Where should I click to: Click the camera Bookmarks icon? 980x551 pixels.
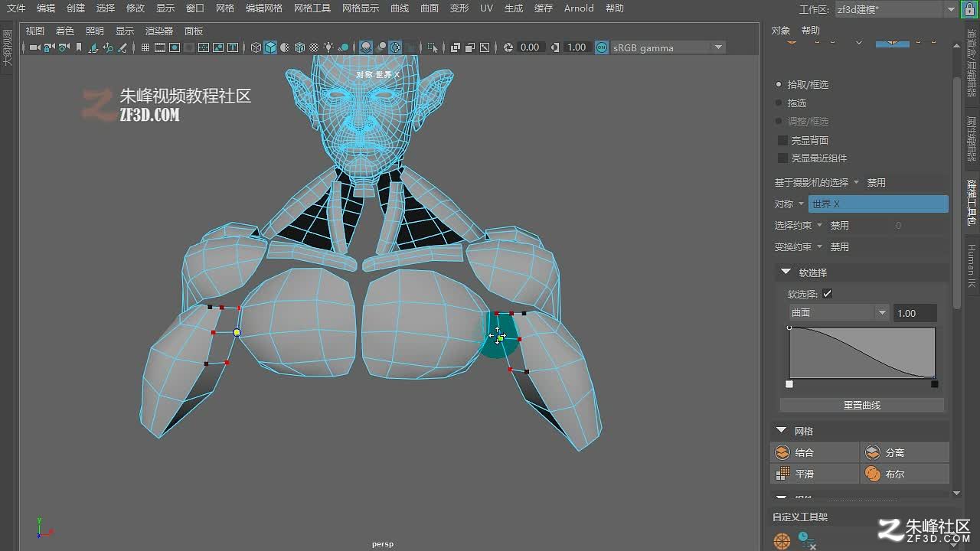[x=79, y=47]
